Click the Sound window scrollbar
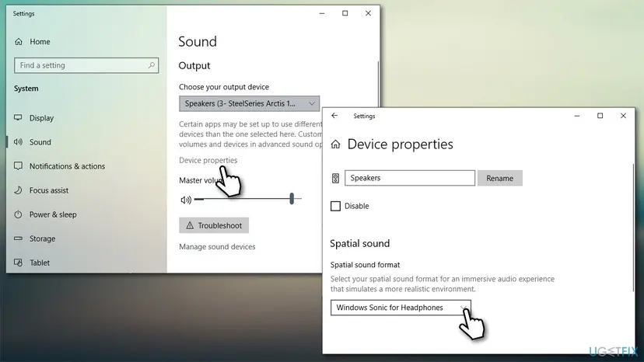The height and width of the screenshot is (362, 644). coord(378,84)
